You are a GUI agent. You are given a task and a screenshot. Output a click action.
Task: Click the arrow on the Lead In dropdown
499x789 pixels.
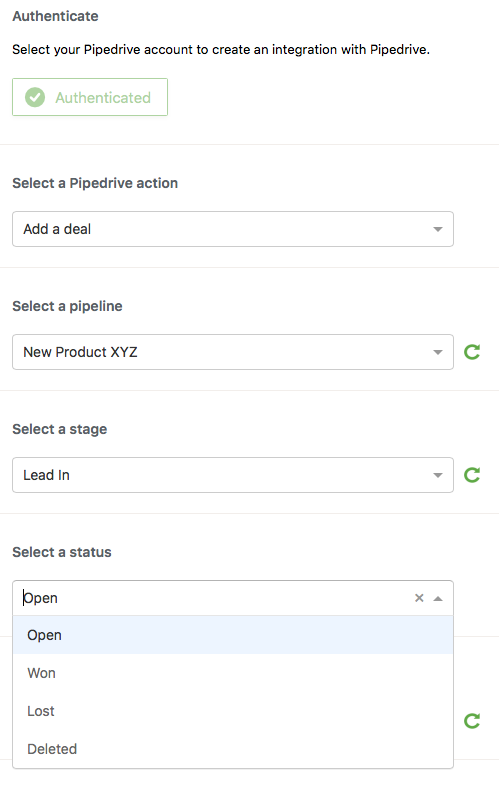pos(438,475)
